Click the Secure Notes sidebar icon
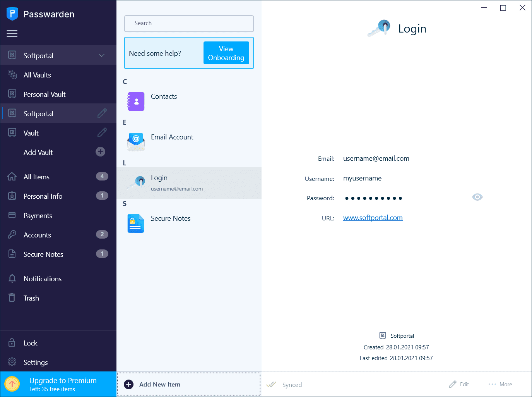The width and height of the screenshot is (532, 397). pyautogui.click(x=12, y=254)
